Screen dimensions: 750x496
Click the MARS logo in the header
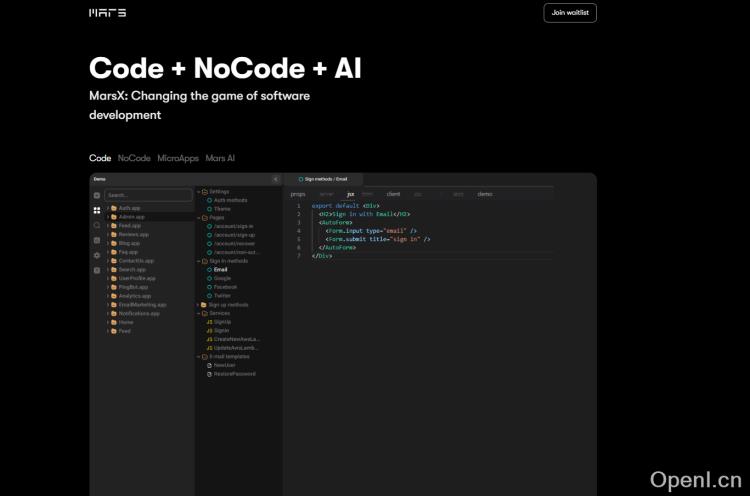(107, 13)
